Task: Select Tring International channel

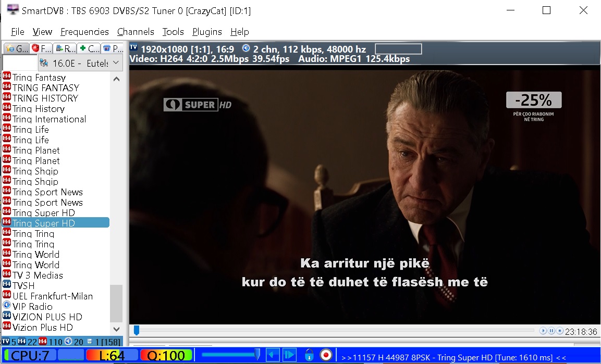Action: 49,119
